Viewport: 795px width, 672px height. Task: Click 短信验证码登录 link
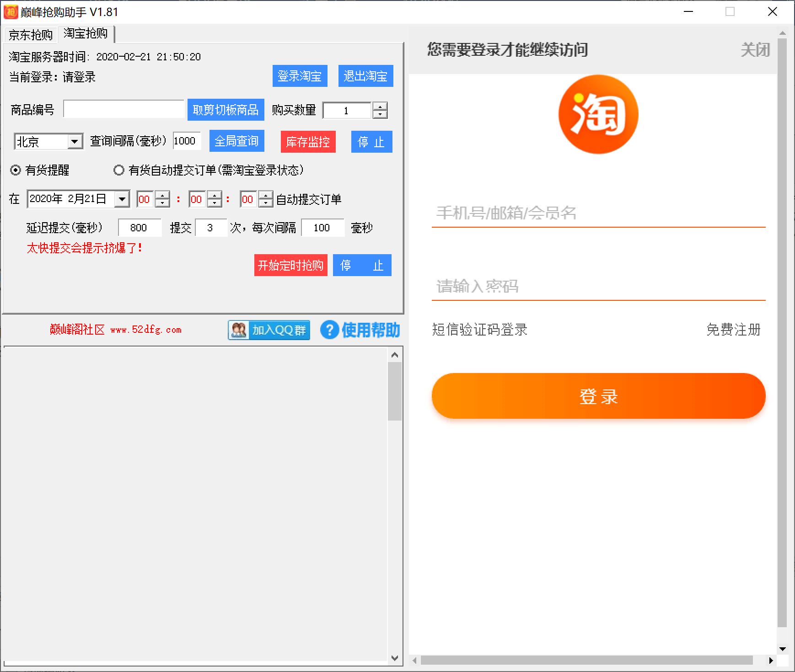click(x=480, y=330)
